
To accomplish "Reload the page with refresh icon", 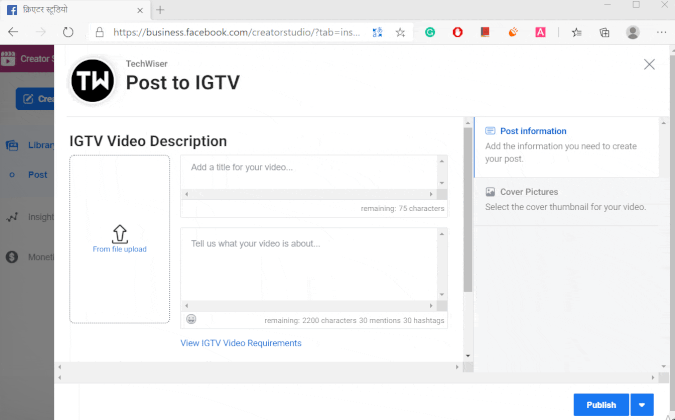I will coord(68,32).
